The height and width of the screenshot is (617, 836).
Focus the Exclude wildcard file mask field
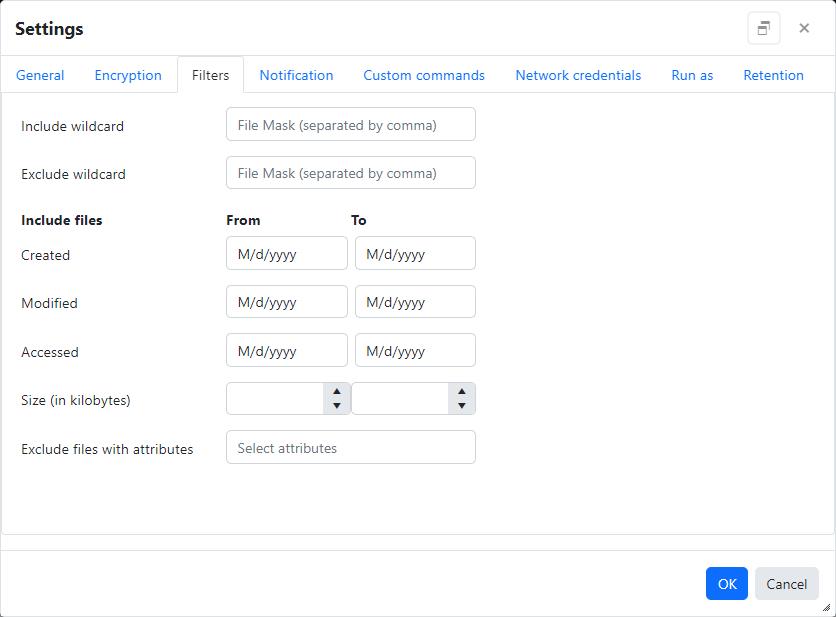351,173
